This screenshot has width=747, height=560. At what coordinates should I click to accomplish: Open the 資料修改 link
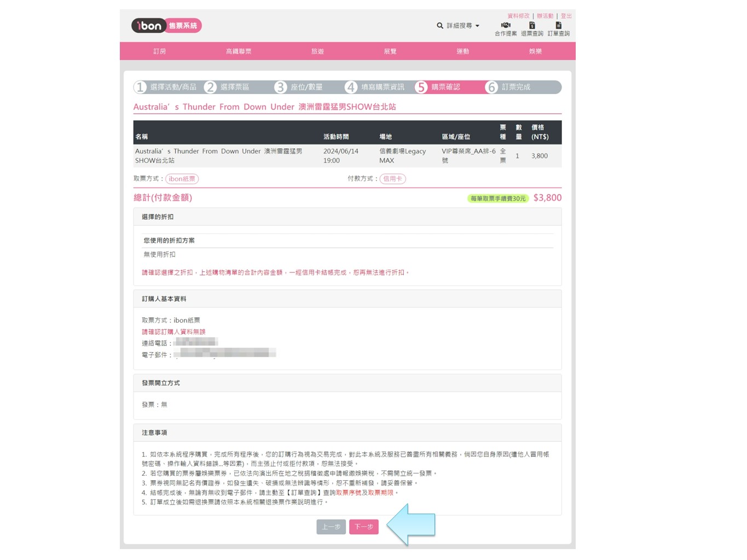(518, 16)
